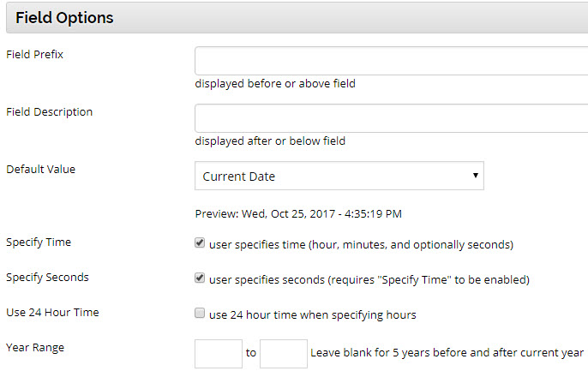Open the Default Value dropdown showing Current Date
Image resolution: width=588 pixels, height=377 pixels.
[x=339, y=176]
